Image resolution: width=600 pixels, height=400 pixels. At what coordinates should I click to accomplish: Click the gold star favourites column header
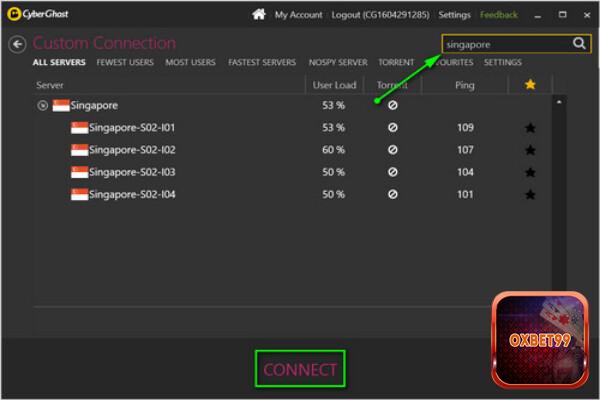tap(530, 84)
